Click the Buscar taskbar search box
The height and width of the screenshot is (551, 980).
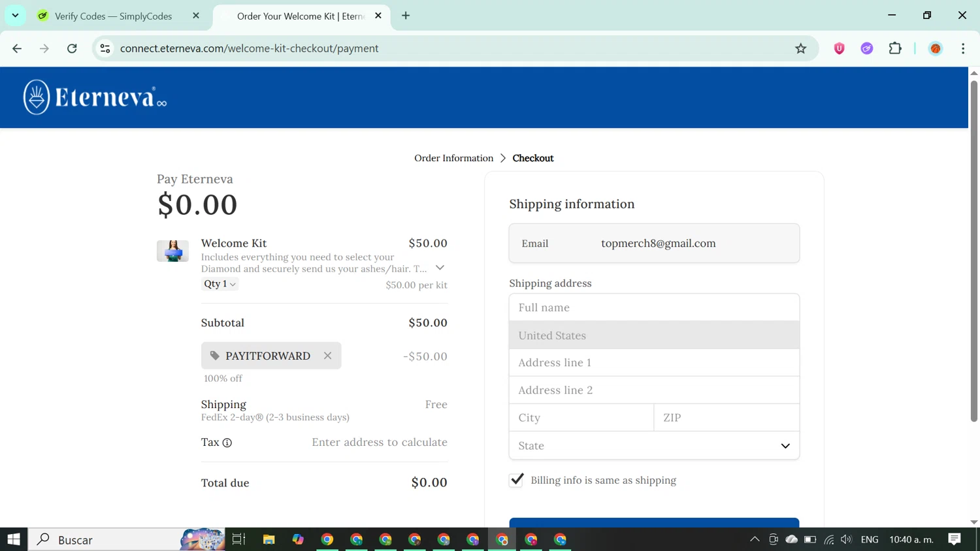(x=127, y=539)
